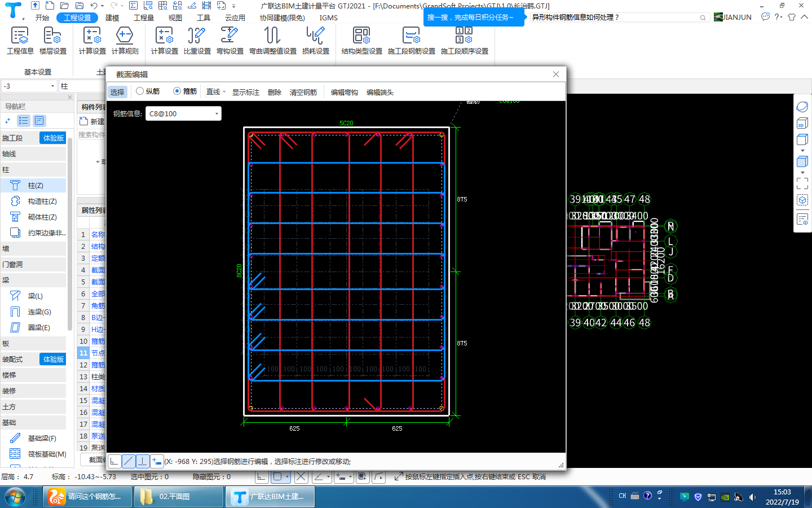Click the orthogonal snap icon in dialog footer

pos(114,461)
